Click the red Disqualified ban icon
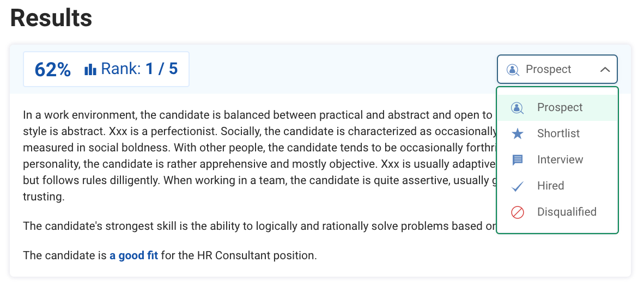644x293 pixels. pos(518,212)
